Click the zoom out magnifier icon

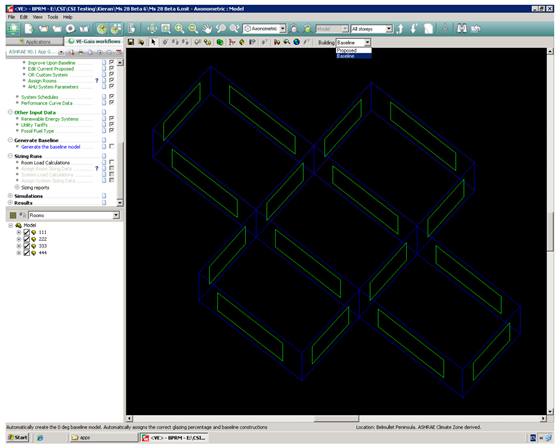click(x=193, y=29)
